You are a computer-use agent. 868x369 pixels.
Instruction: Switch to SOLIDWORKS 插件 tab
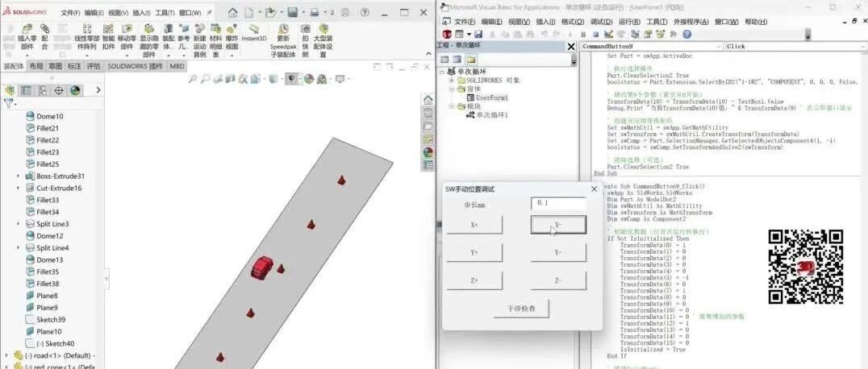135,66
